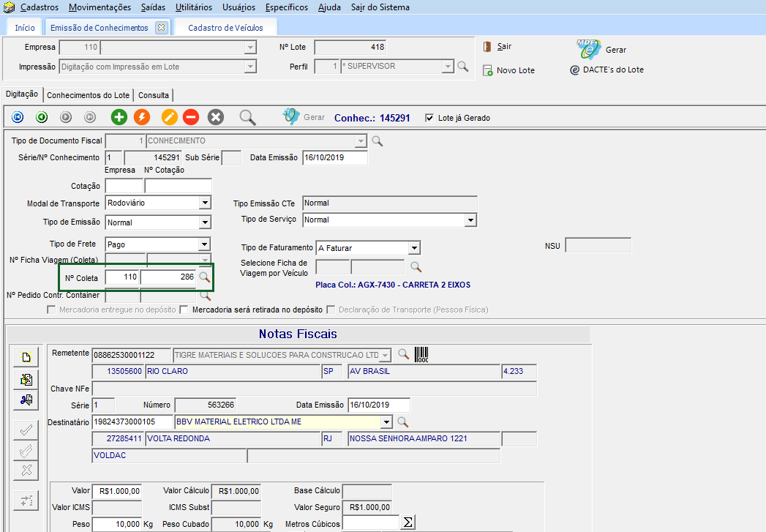Expand the Modal de Transporte dropdown

(205, 203)
